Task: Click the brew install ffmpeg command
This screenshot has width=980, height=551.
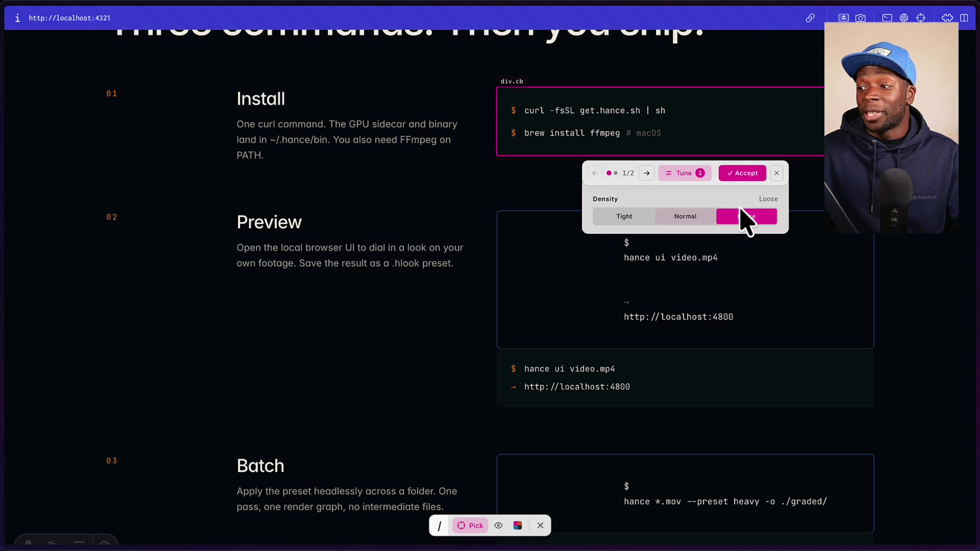Action: 572,133
